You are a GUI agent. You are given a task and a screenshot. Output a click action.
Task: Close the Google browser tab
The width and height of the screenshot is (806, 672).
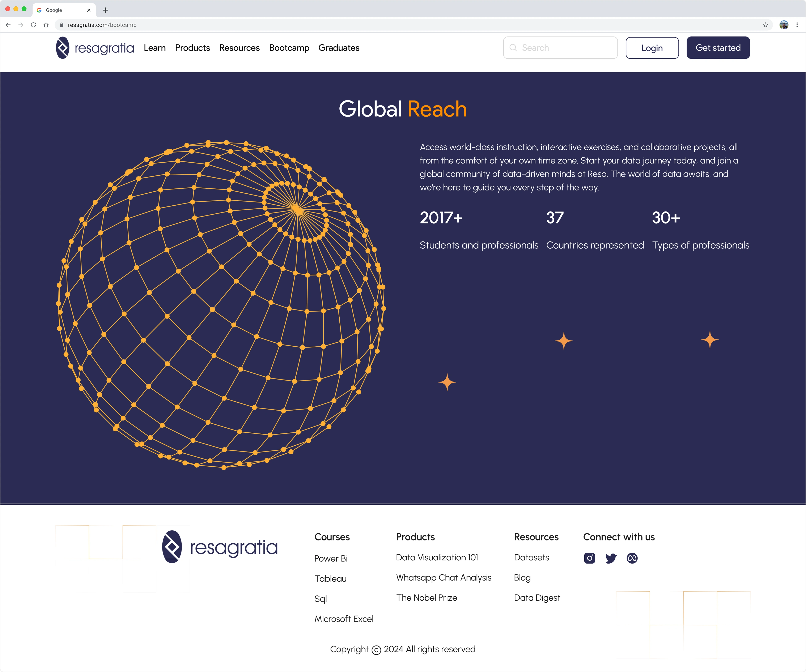point(89,10)
